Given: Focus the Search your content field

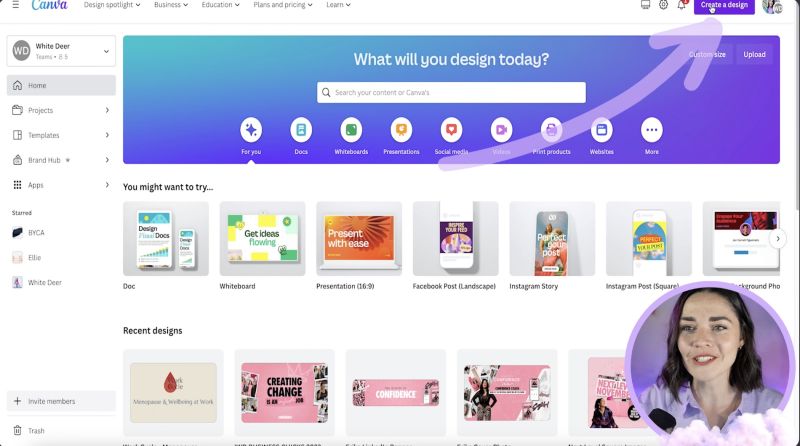Looking at the screenshot, I should click(x=451, y=92).
